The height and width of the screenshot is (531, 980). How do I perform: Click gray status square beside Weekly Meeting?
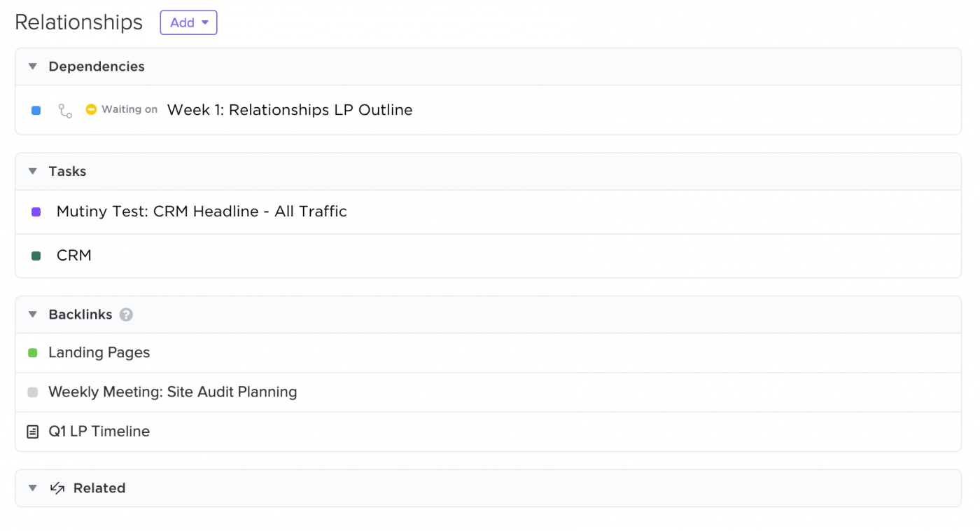pyautogui.click(x=33, y=392)
